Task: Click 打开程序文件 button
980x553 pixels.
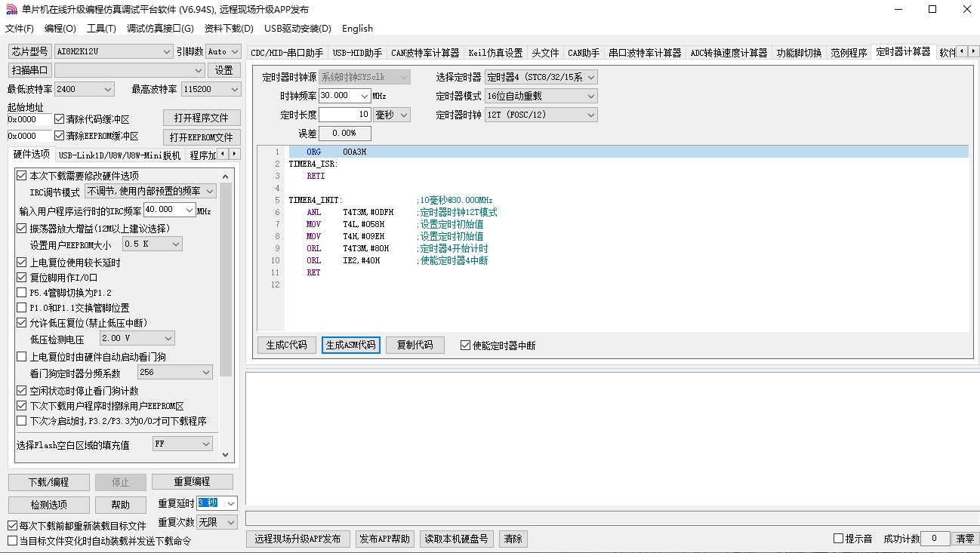Action: (202, 118)
